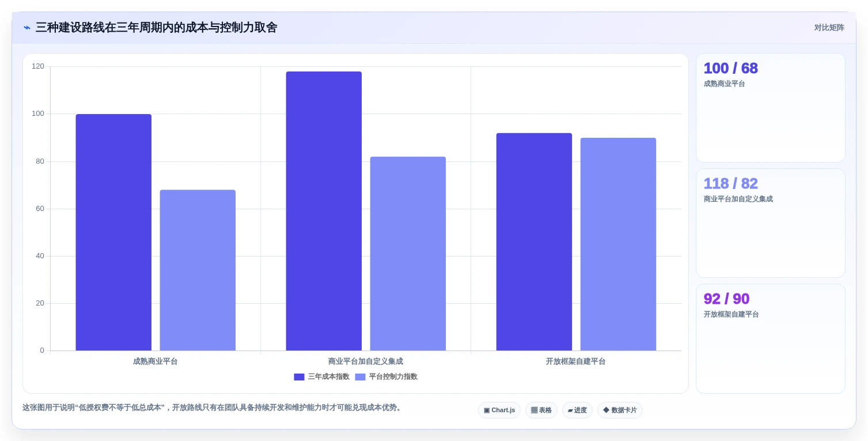Click the 开放框架自建平台 cost bar (92)
The width and height of the screenshot is (868, 441).
(x=534, y=242)
